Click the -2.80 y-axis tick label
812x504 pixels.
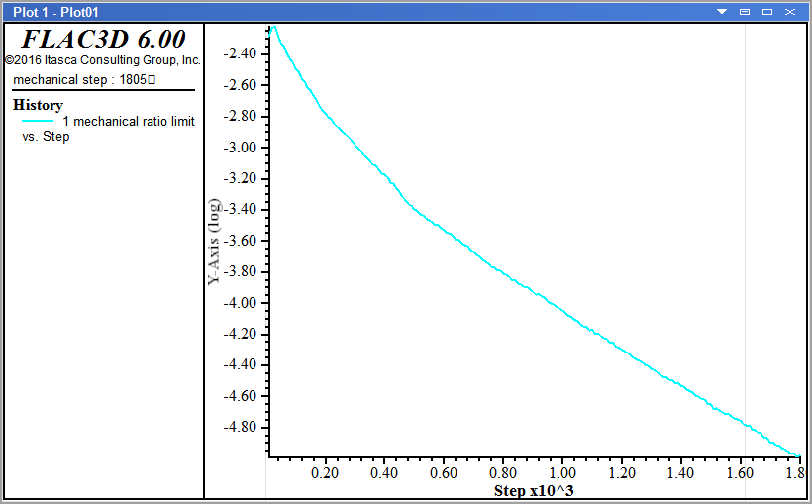point(240,116)
